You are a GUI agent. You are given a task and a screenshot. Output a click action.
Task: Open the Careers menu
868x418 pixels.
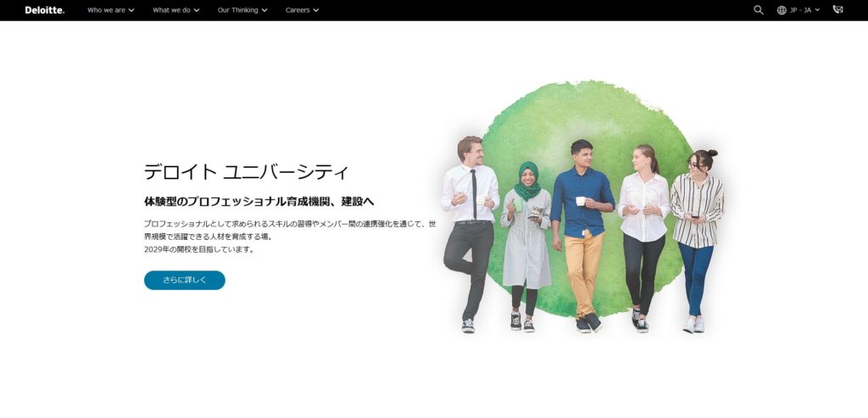[298, 10]
